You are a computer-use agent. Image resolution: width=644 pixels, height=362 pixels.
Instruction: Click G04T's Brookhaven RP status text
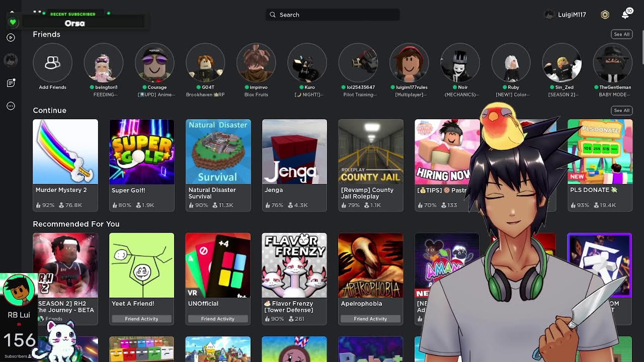(205, 95)
